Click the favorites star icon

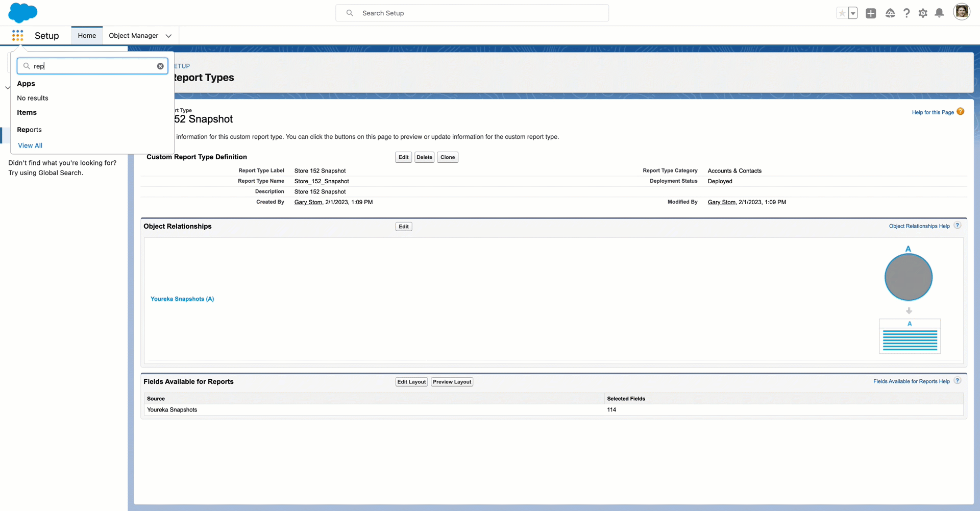pyautogui.click(x=842, y=13)
